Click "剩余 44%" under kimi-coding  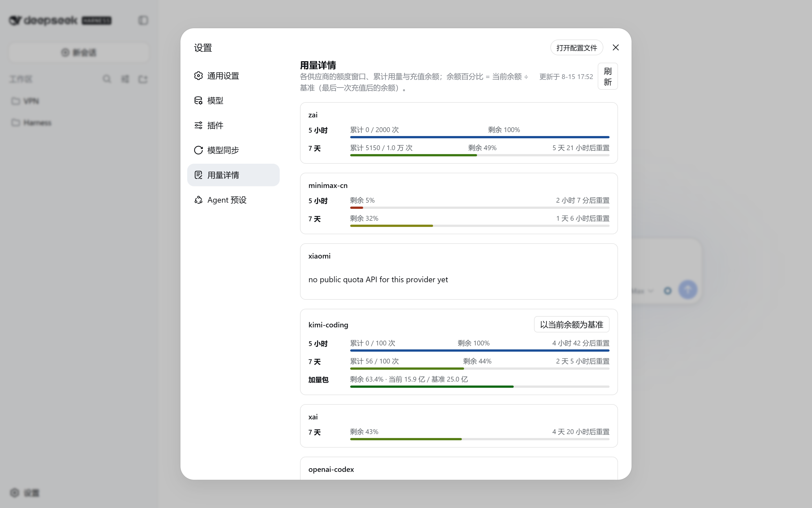[477, 361]
